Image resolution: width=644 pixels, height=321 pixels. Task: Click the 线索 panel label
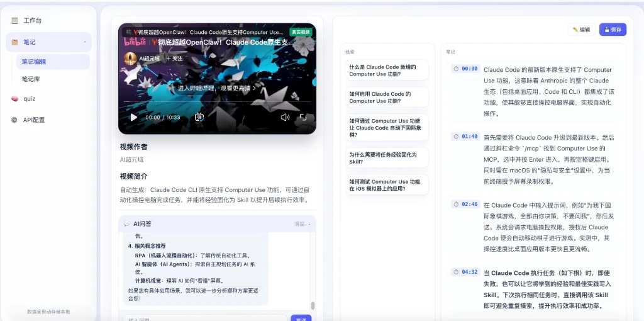point(350,52)
